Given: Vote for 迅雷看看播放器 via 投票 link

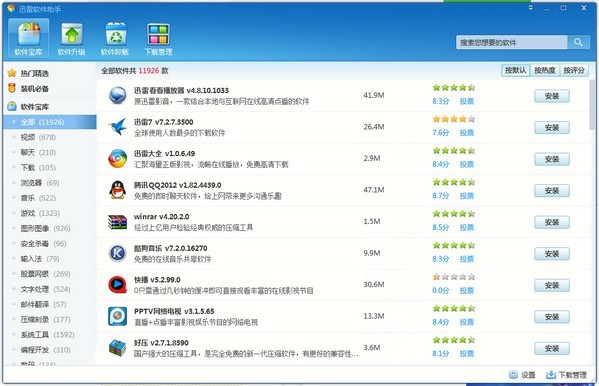Looking at the screenshot, I should 466,101.
